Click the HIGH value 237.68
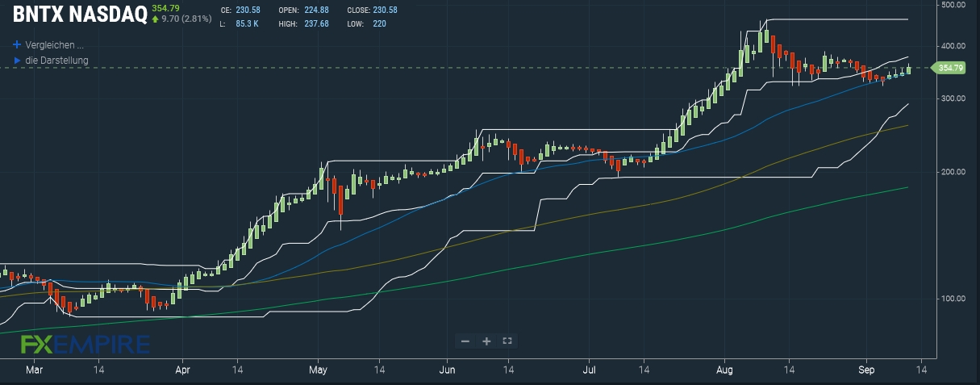 pos(315,23)
